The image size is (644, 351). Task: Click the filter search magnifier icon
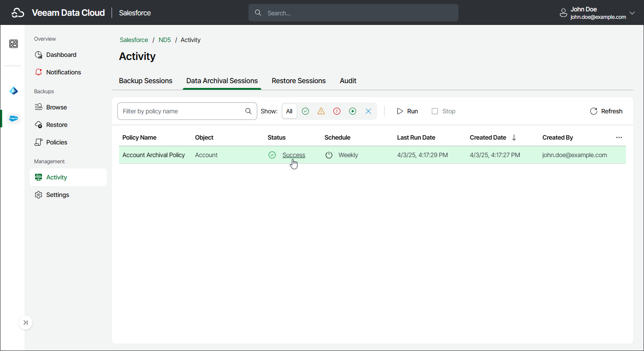coord(248,111)
